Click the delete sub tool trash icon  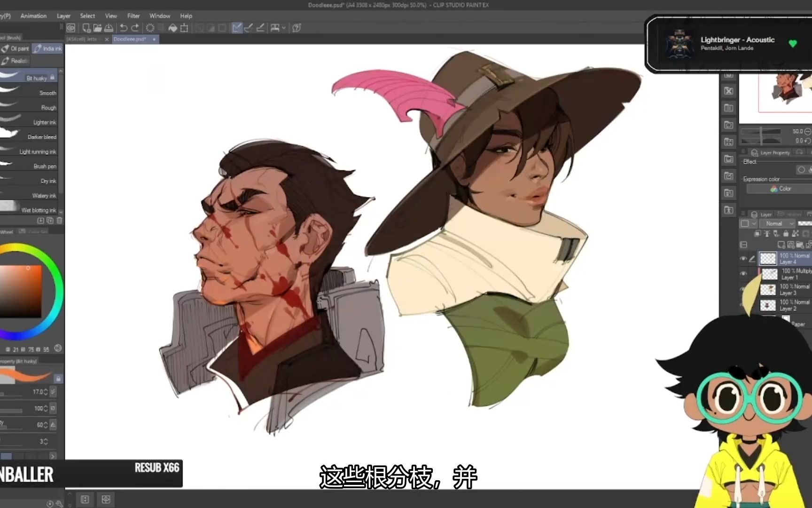59,220
